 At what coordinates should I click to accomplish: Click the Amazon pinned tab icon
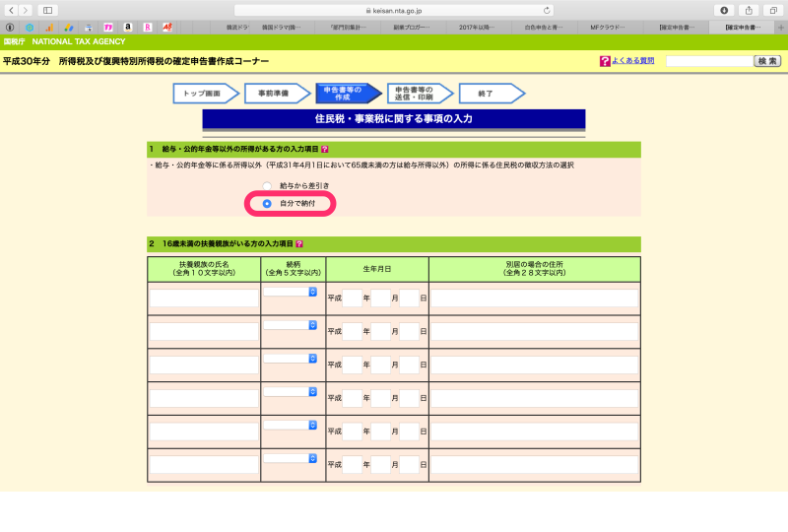coord(128,27)
